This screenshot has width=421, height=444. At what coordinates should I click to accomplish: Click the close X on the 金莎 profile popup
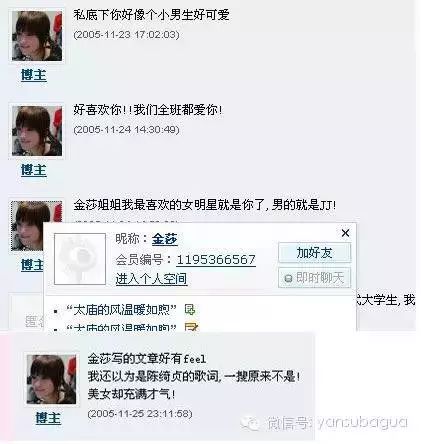[x=345, y=233]
